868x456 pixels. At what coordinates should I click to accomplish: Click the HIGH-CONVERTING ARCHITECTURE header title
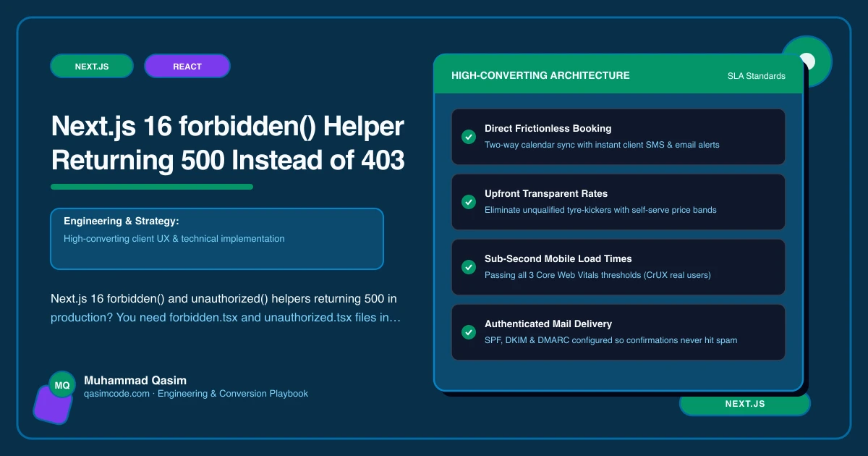[x=540, y=75]
